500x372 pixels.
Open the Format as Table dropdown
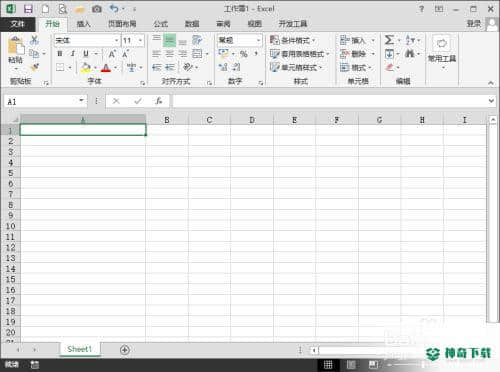click(x=299, y=54)
